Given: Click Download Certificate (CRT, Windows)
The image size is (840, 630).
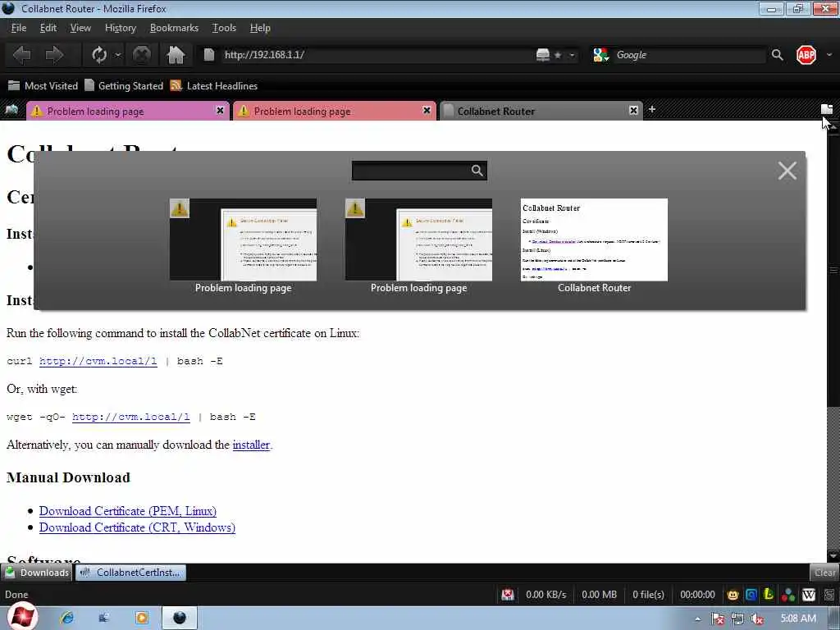Looking at the screenshot, I should pos(137,527).
